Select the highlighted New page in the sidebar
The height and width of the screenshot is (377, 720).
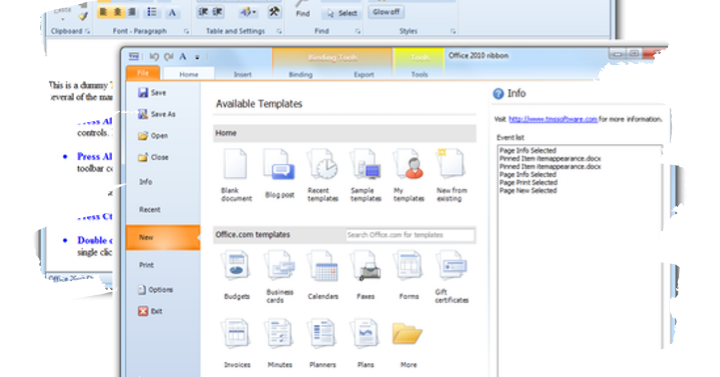tap(163, 237)
